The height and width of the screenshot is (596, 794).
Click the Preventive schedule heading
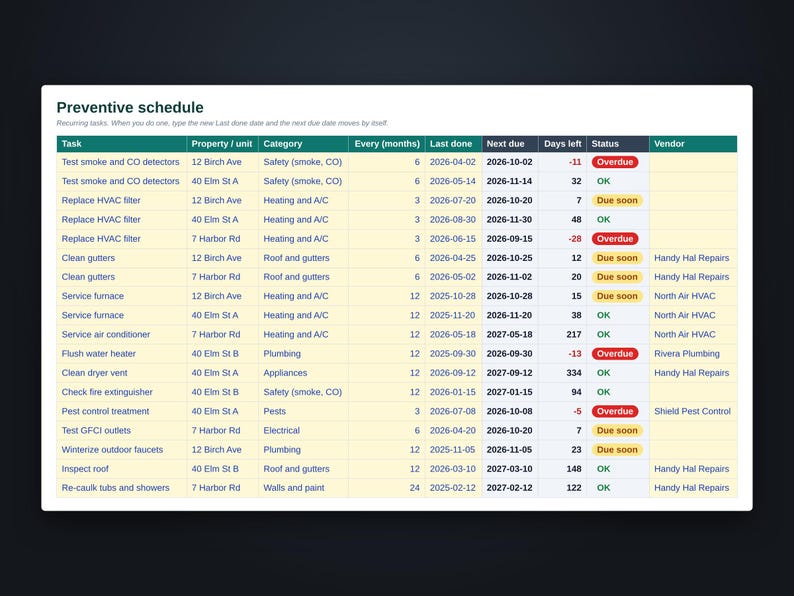(130, 107)
